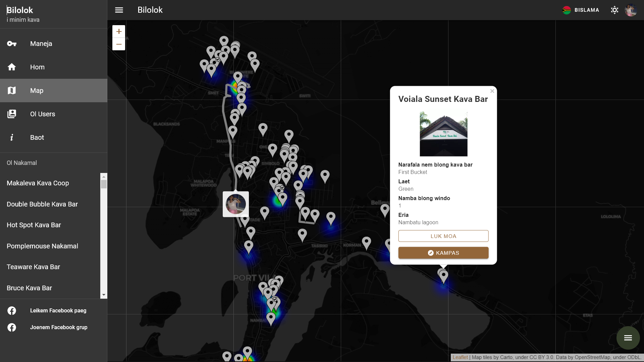The width and height of the screenshot is (644, 362).
Task: Click the map marker near Bellevue label
Action: tap(385, 210)
